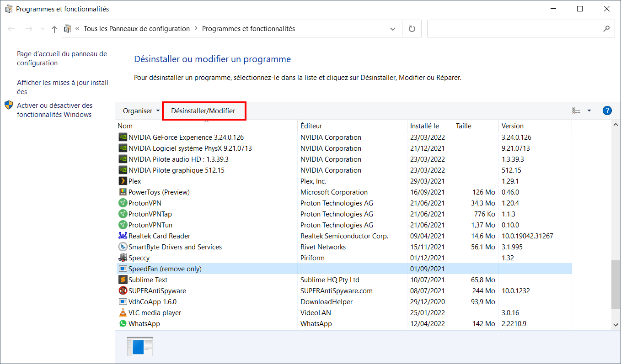Image resolution: width=621 pixels, height=364 pixels.
Task: Select the Sublime HQ Pty Ltd cell
Action: 330,280
